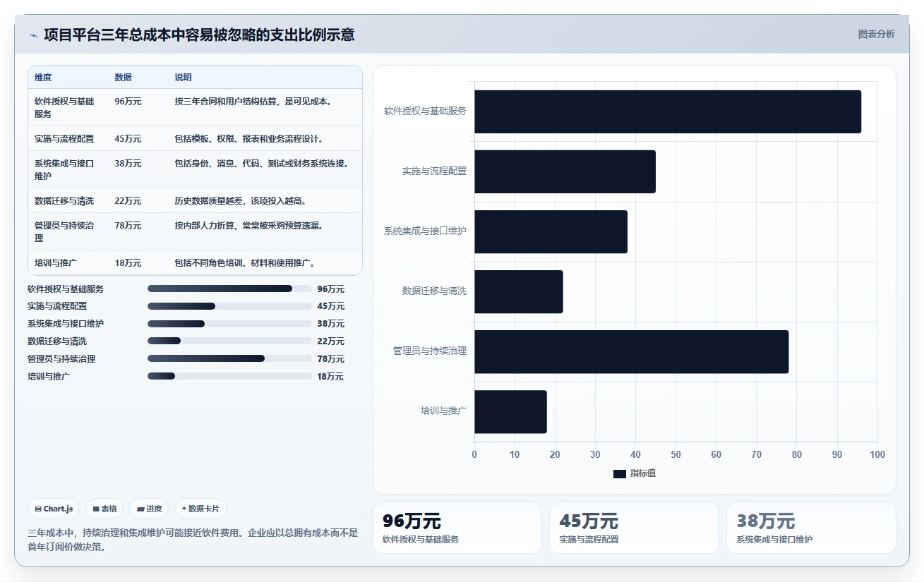Image resolution: width=924 pixels, height=582 pixels.
Task: Click the 三年成本中 summary paragraph
Action: tap(193, 540)
